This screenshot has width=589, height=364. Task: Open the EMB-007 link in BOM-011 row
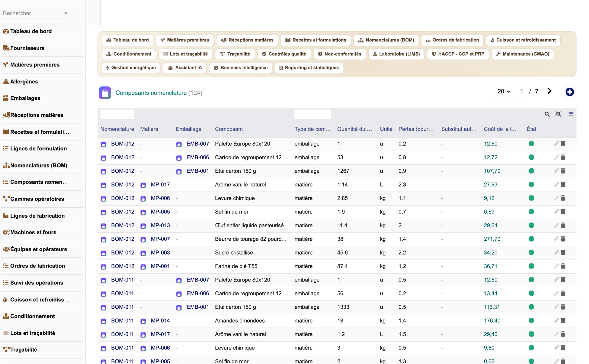coord(198,280)
